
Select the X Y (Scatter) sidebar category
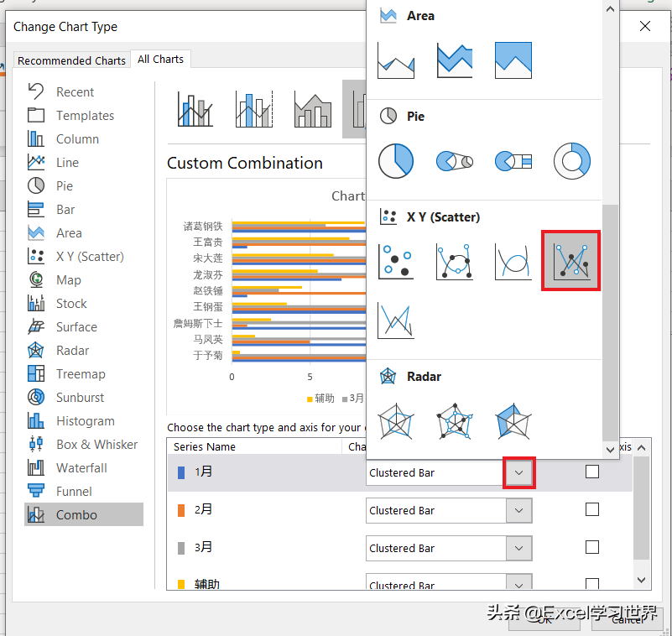pyautogui.click(x=90, y=257)
